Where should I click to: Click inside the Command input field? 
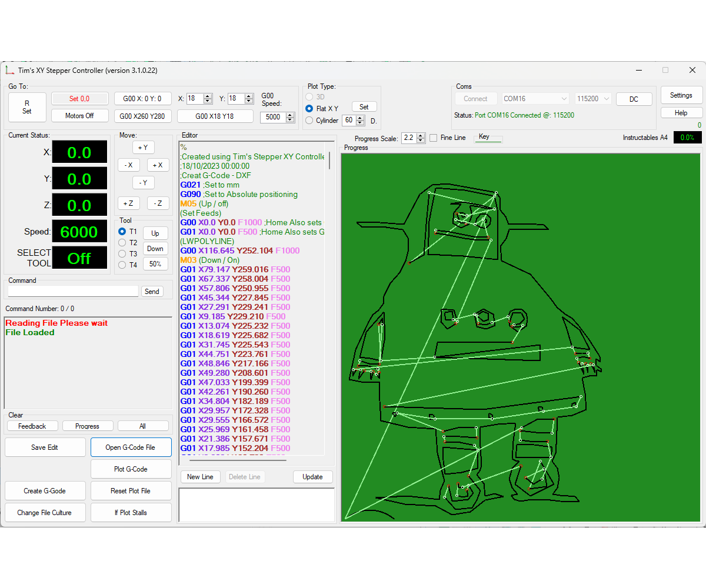[x=72, y=291]
